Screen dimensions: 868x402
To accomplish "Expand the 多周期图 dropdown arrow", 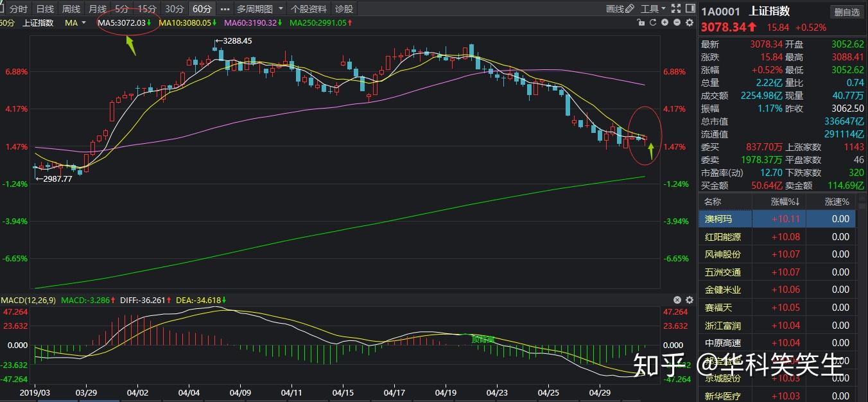I will coord(280,9).
